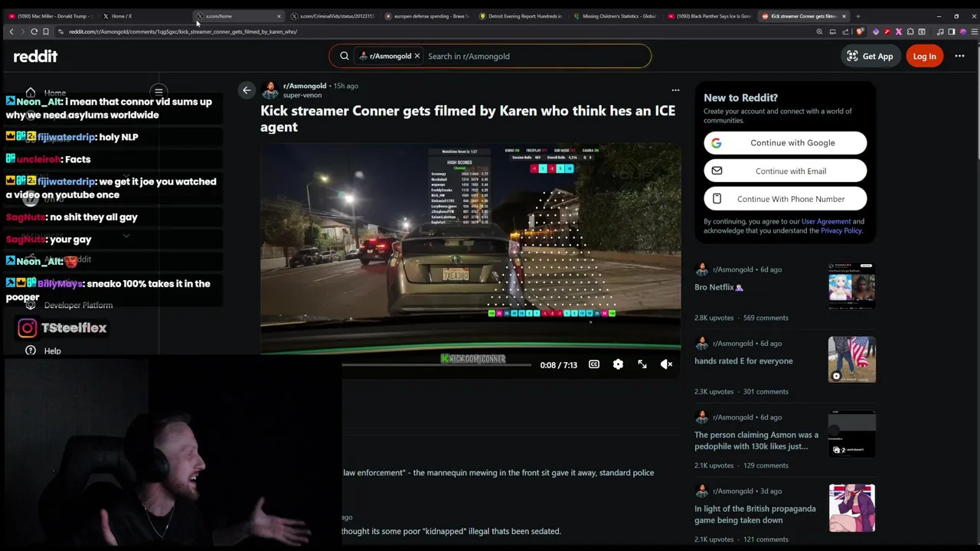Click the '0:08 / 7:13' time display

point(558,365)
